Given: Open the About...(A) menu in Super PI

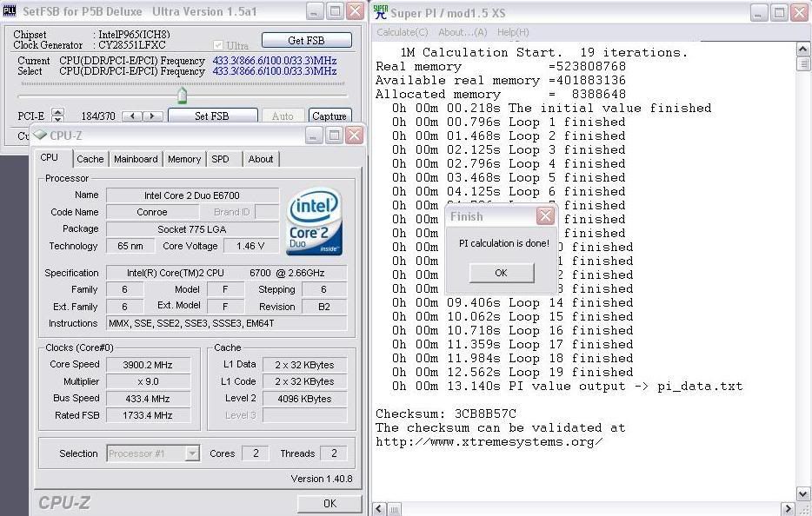Looking at the screenshot, I should pos(463,32).
